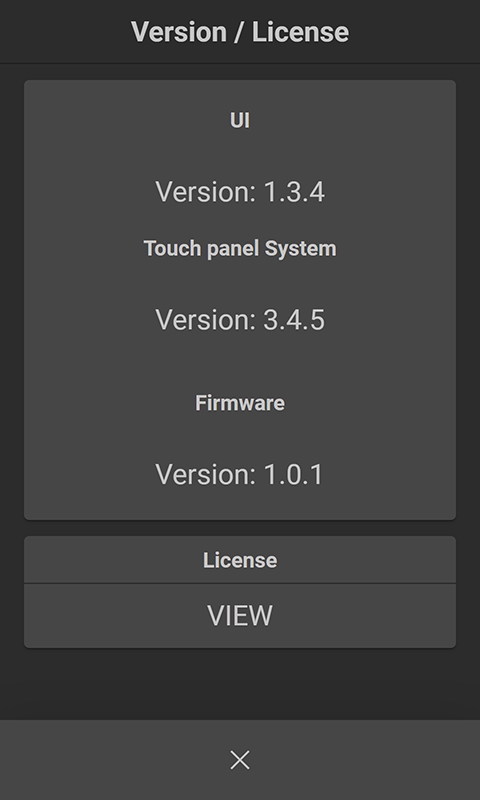Select the Version 3.4.5 text

tap(240, 320)
